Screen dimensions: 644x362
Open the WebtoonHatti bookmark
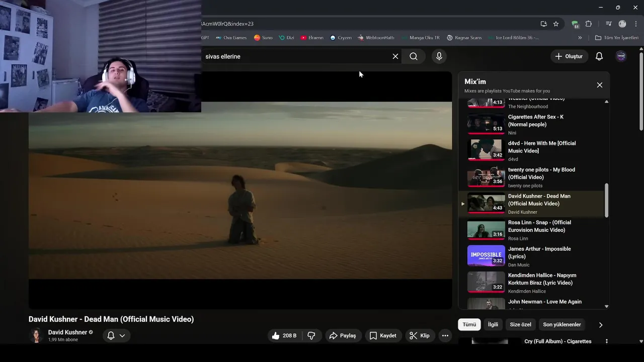point(376,38)
